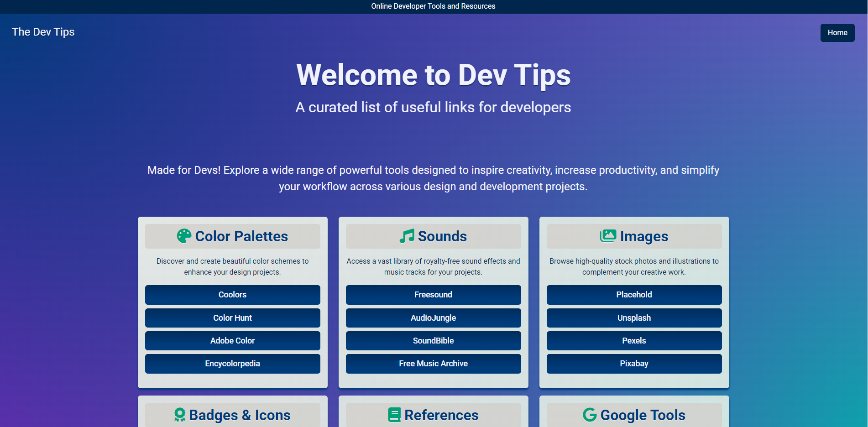Click the References book icon
The height and width of the screenshot is (427, 868).
pyautogui.click(x=394, y=415)
